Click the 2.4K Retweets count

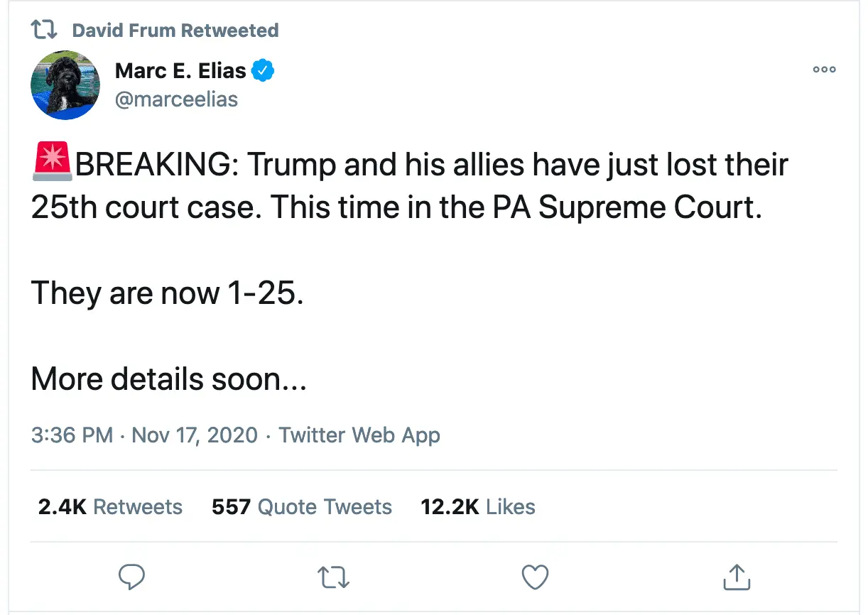110,506
